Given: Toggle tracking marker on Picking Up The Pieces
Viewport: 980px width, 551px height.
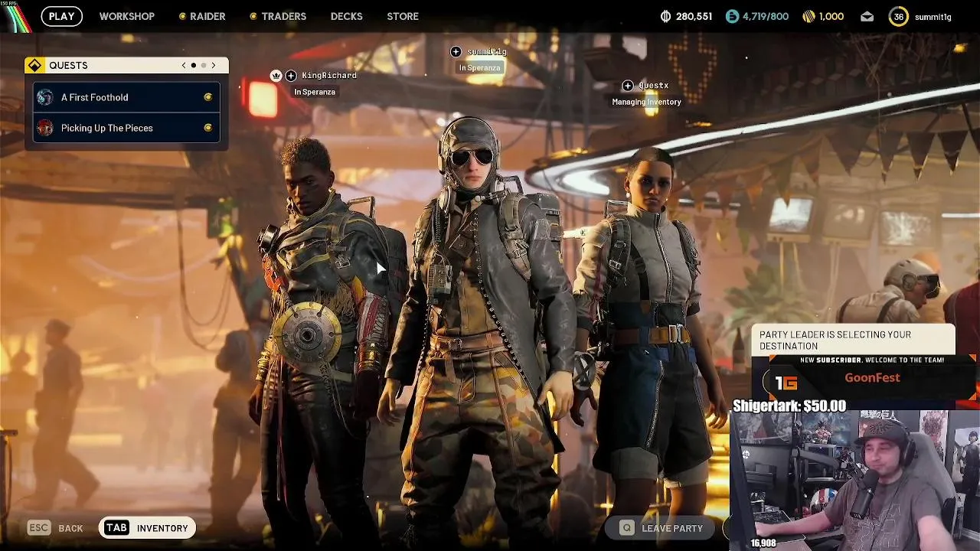Looking at the screenshot, I should 207,128.
